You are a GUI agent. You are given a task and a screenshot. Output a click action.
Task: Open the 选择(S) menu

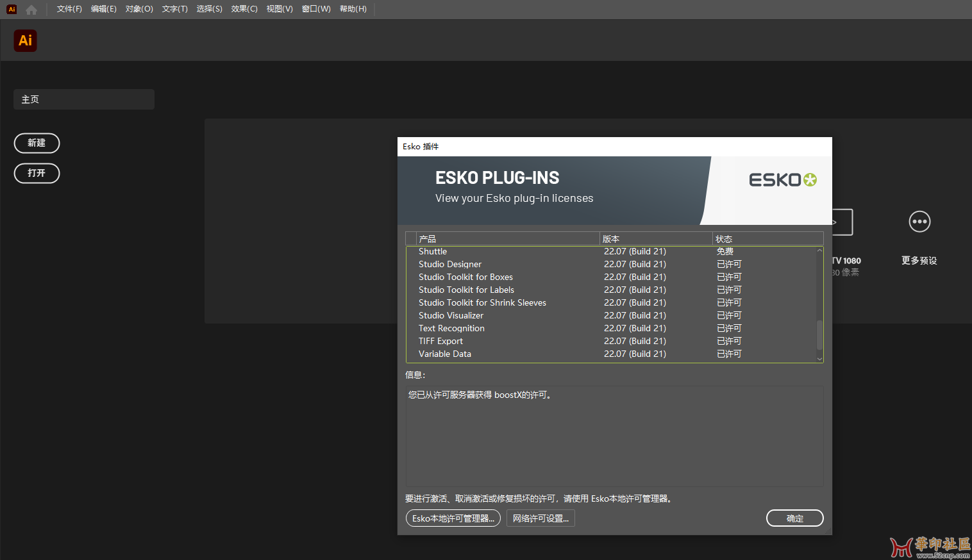tap(210, 9)
